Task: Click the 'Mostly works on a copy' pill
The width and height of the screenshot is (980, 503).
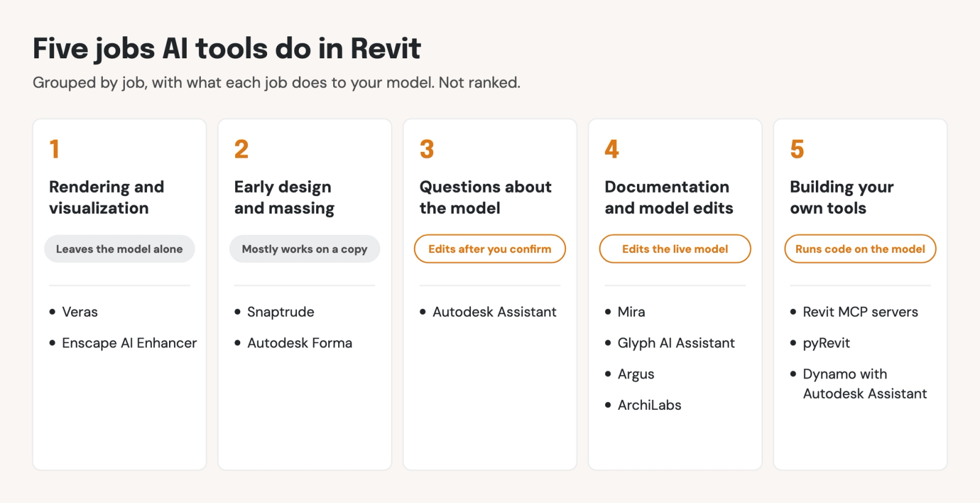Action: coord(304,249)
